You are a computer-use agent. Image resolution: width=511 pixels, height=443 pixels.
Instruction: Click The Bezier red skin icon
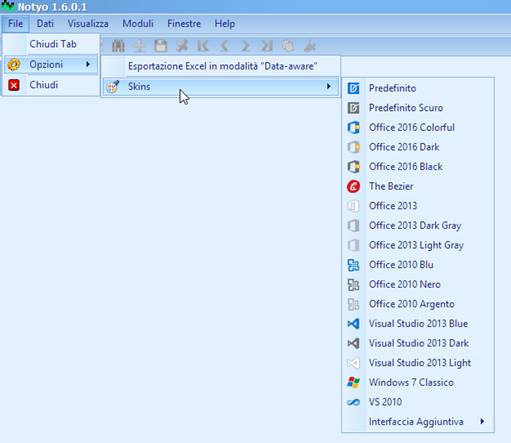click(x=353, y=186)
